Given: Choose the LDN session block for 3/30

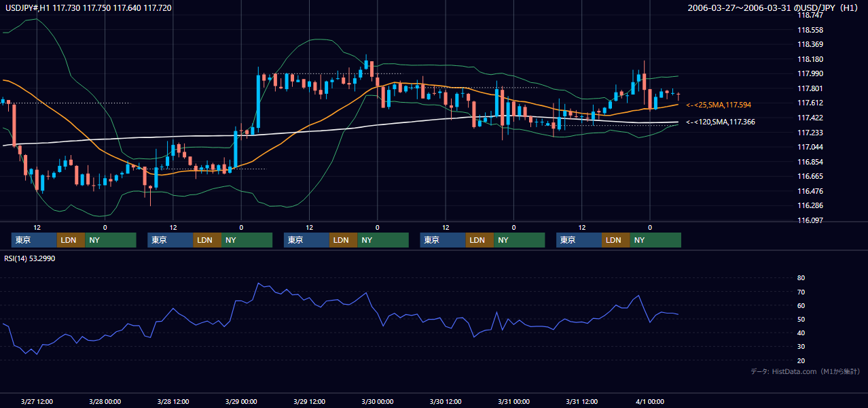Looking at the screenshot, I should (480, 240).
